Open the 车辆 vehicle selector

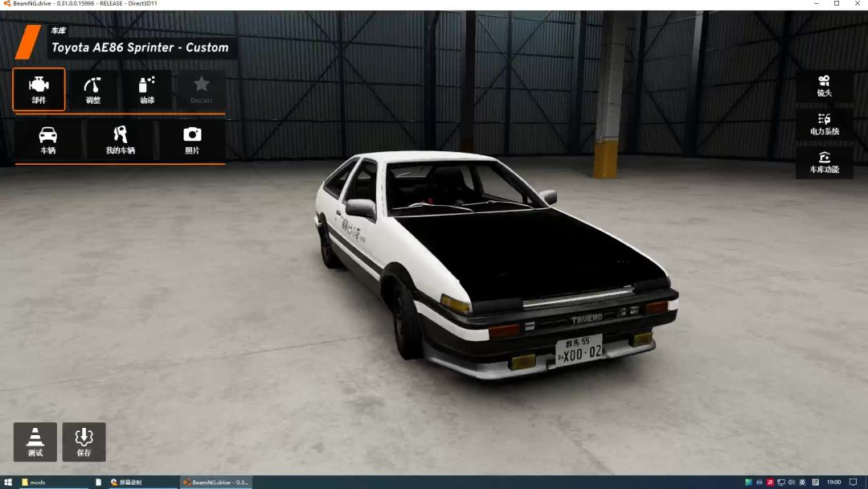pyautogui.click(x=48, y=140)
